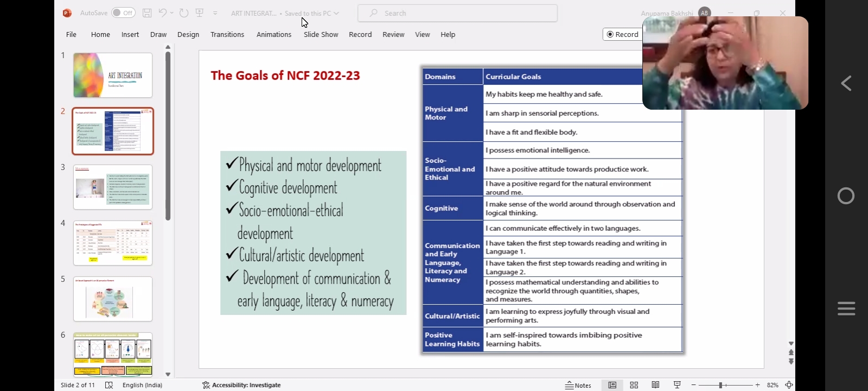Toggle the AutoSave switch
Image resolution: width=868 pixels, height=391 pixels.
pos(123,12)
